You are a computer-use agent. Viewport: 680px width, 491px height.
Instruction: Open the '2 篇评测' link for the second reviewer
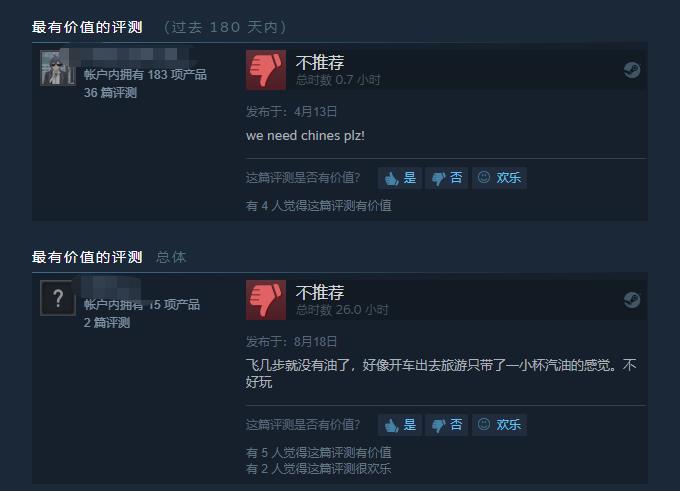coord(107,322)
